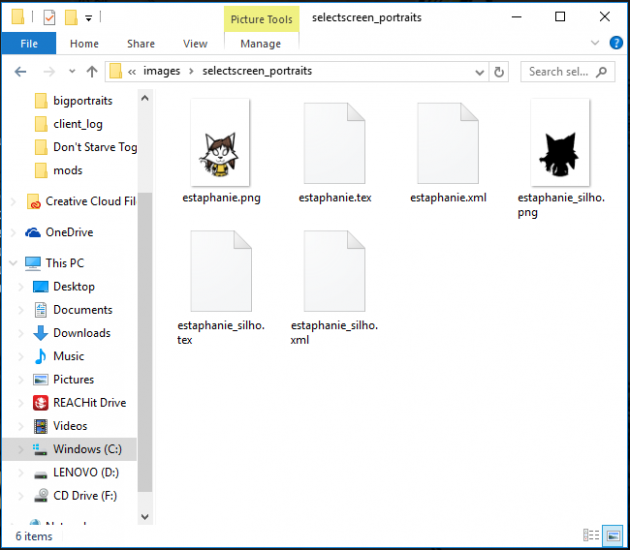Open the Help question mark icon
Image resolution: width=630 pixels, height=550 pixels.
click(x=616, y=43)
